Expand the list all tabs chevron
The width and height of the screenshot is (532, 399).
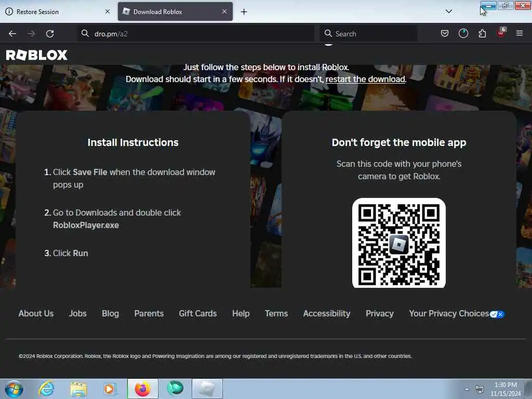point(448,11)
